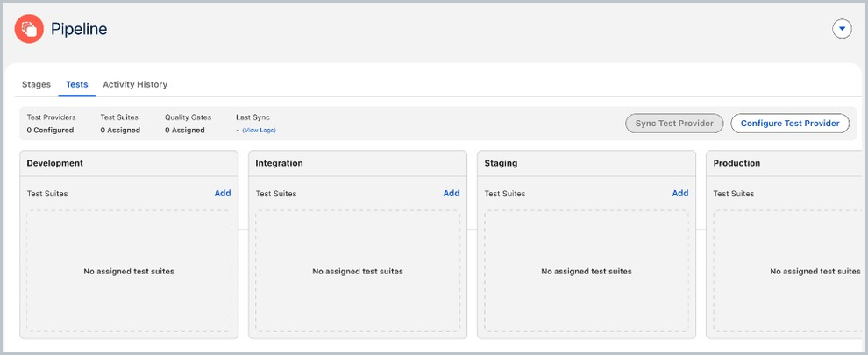Click the empty test suites area in Staging
868x355 pixels.
click(x=587, y=272)
